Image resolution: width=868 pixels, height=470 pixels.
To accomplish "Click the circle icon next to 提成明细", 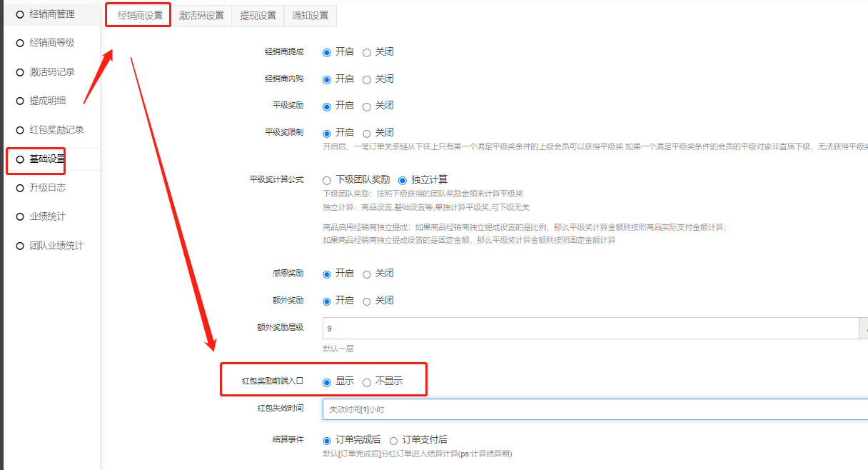I will [20, 101].
